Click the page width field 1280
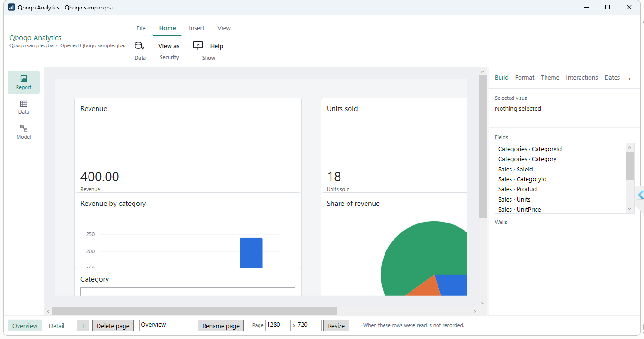 tap(277, 325)
